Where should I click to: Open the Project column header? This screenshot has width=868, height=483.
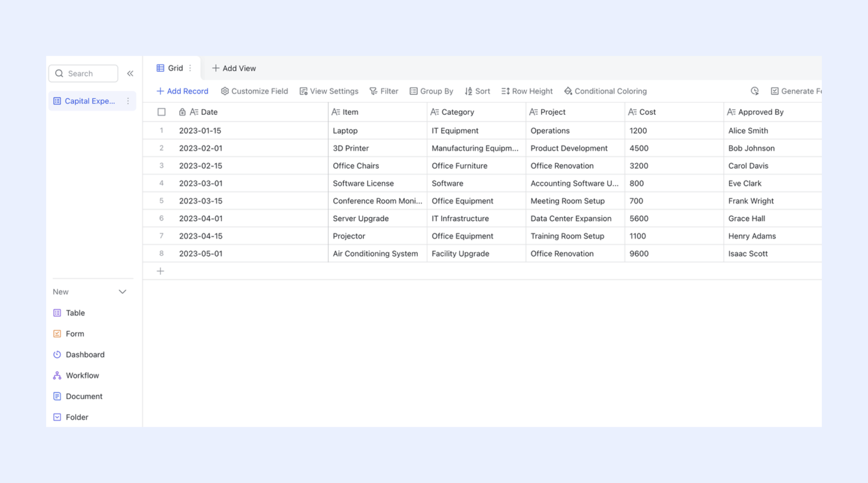[575, 112]
